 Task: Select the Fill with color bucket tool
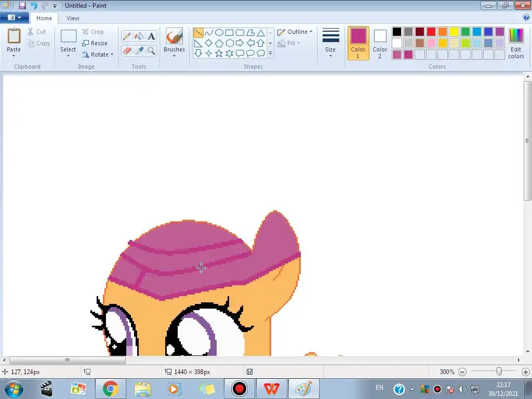[x=139, y=36]
